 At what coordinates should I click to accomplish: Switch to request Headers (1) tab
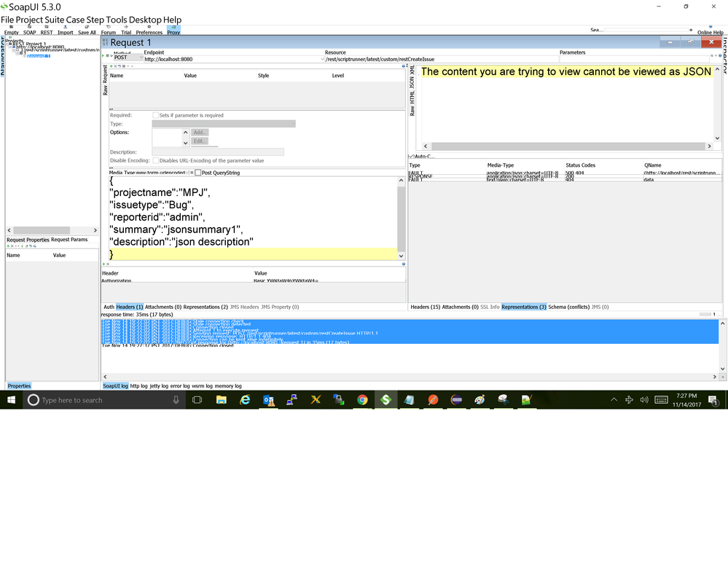click(130, 307)
